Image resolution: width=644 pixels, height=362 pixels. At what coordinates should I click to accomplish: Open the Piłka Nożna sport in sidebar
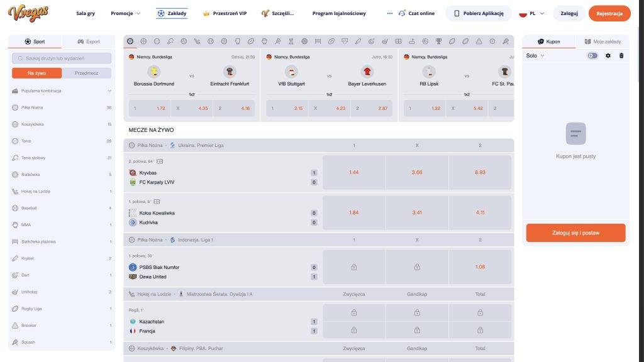pyautogui.click(x=62, y=107)
